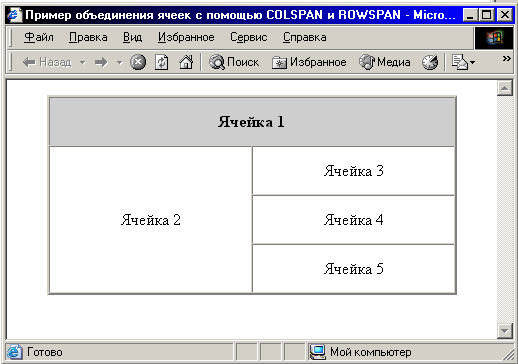Close the browser window
Viewport: 518px width, 364px height.
pos(505,15)
